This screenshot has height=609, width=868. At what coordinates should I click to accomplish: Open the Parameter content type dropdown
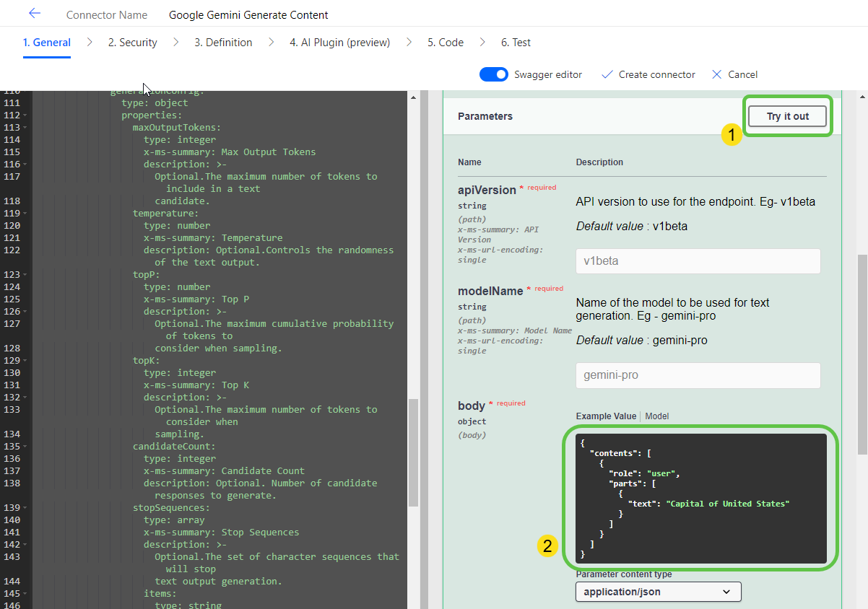[658, 592]
